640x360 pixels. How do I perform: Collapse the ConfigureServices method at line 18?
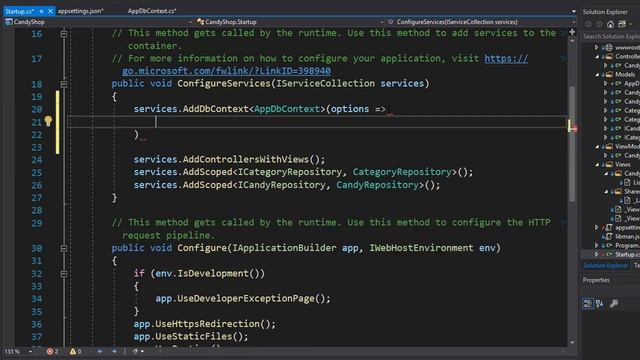(64, 84)
